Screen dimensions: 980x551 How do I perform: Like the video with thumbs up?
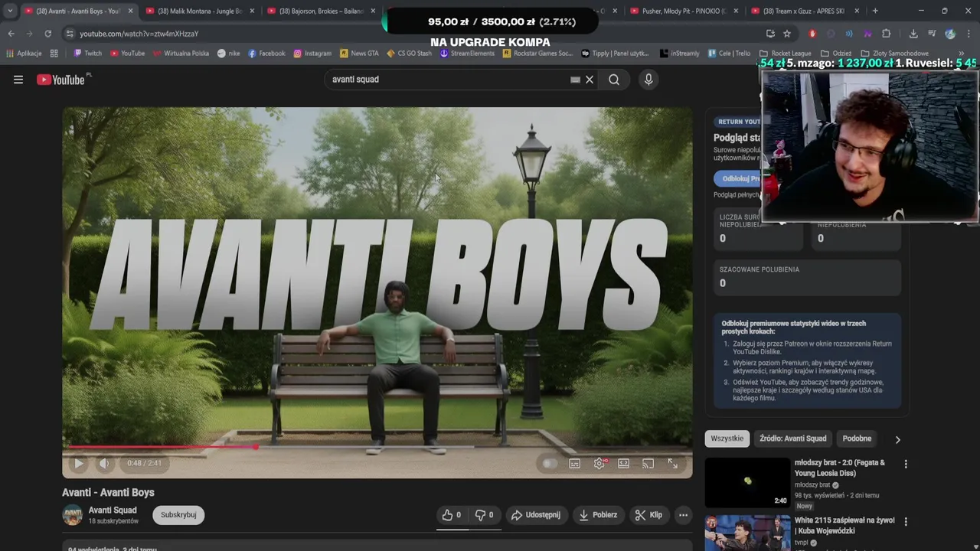[x=452, y=515]
